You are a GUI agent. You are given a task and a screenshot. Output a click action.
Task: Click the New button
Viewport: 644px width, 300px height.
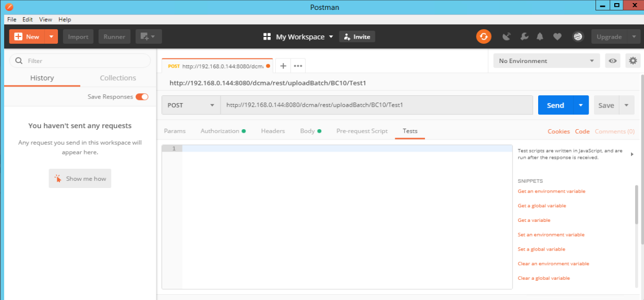[x=27, y=36]
